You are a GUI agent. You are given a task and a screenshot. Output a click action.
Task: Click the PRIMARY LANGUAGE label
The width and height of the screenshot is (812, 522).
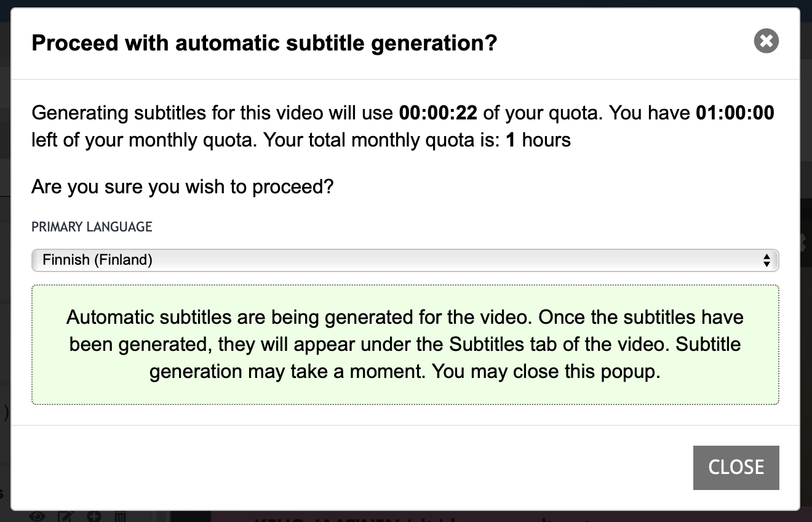click(x=92, y=227)
